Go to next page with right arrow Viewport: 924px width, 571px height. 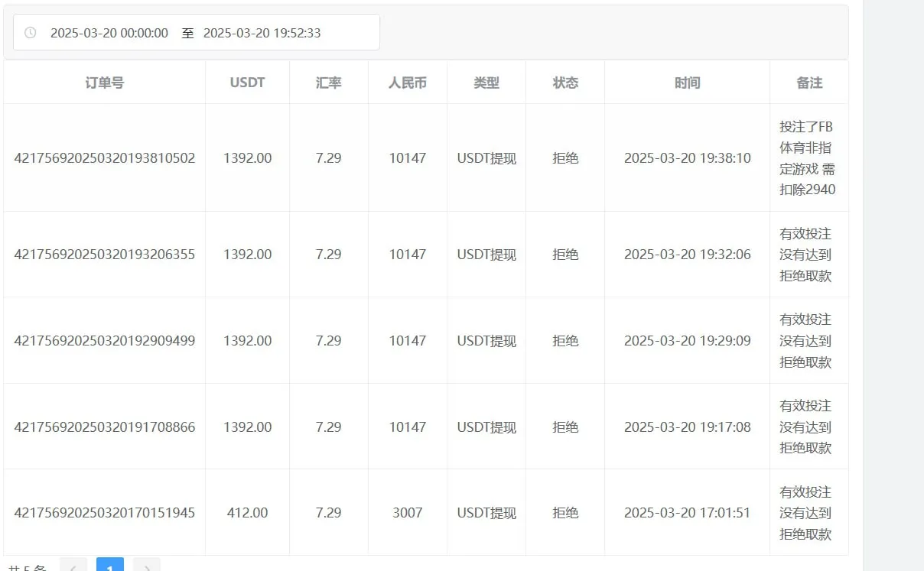[x=147, y=566]
